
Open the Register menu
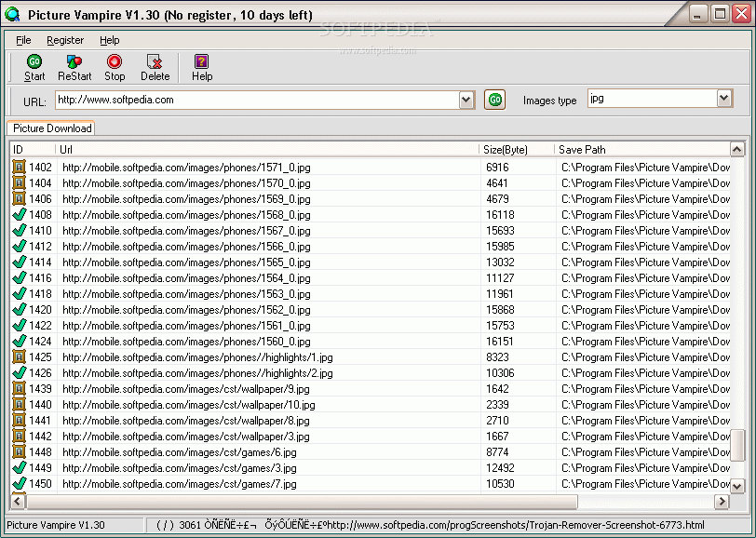coord(65,40)
